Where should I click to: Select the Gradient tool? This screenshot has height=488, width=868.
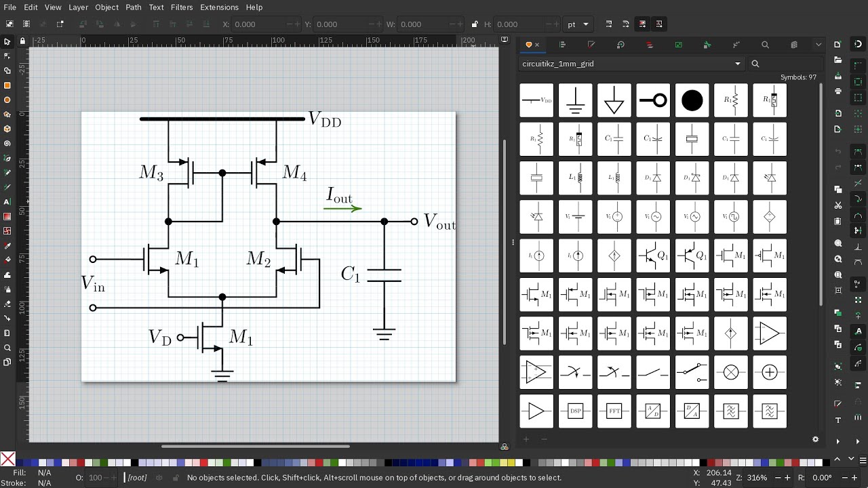point(7,216)
